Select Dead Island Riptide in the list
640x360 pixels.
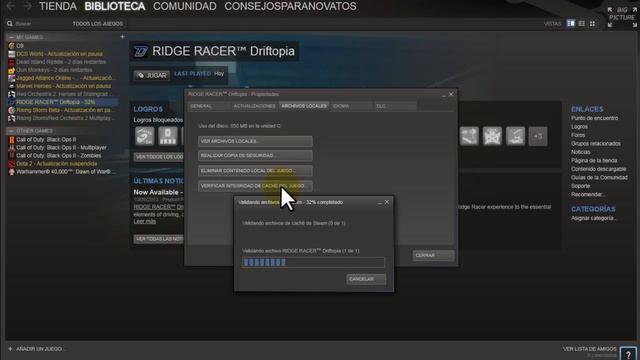[61, 62]
